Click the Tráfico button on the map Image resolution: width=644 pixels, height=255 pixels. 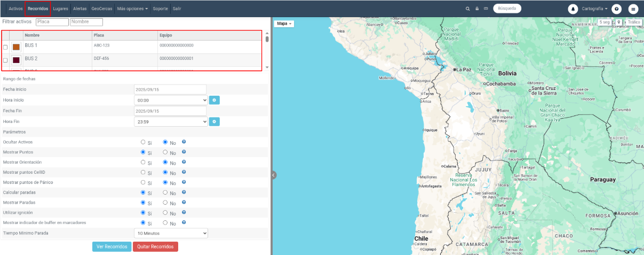tap(633, 22)
